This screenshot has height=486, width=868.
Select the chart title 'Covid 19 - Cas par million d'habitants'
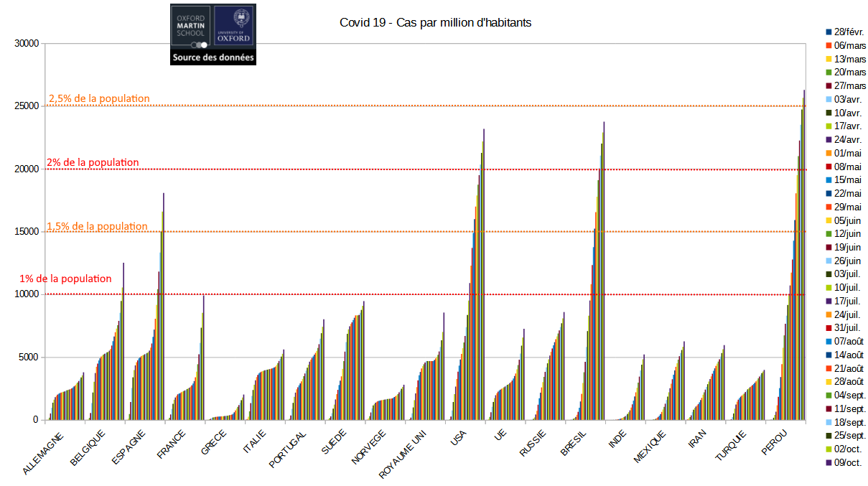click(435, 22)
